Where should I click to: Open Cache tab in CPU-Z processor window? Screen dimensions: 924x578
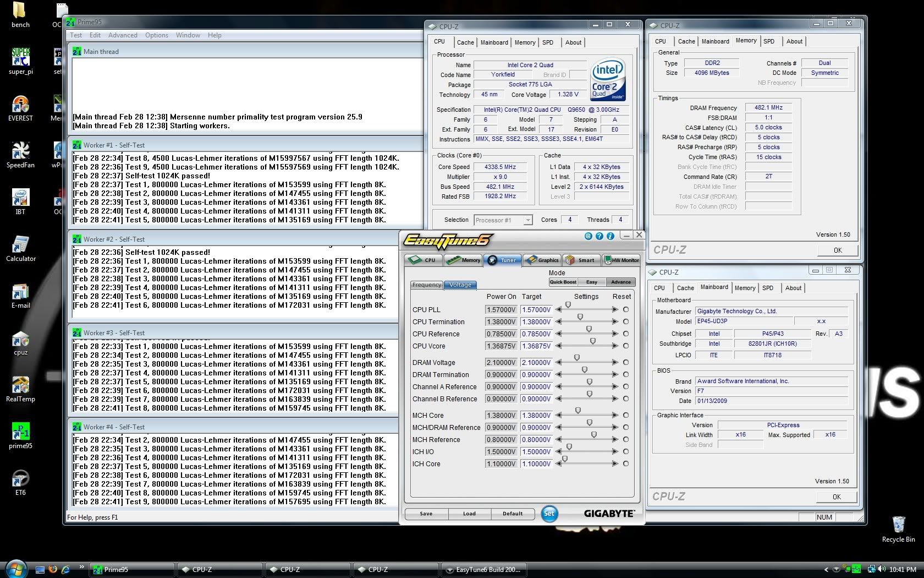(465, 42)
